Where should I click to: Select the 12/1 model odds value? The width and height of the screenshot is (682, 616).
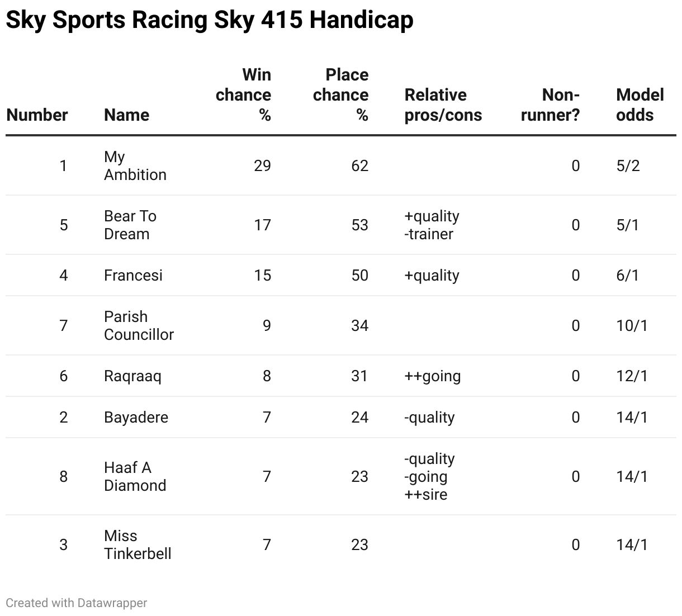(x=632, y=376)
